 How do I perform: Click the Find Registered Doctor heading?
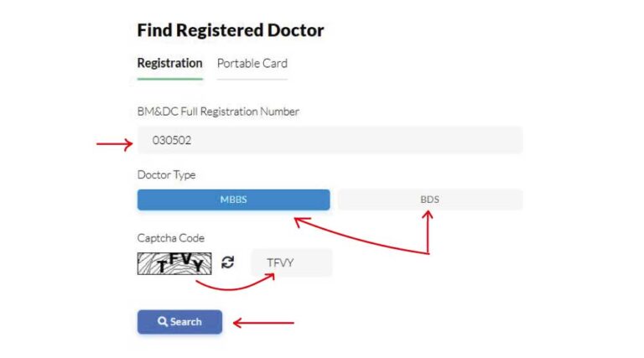(x=230, y=31)
